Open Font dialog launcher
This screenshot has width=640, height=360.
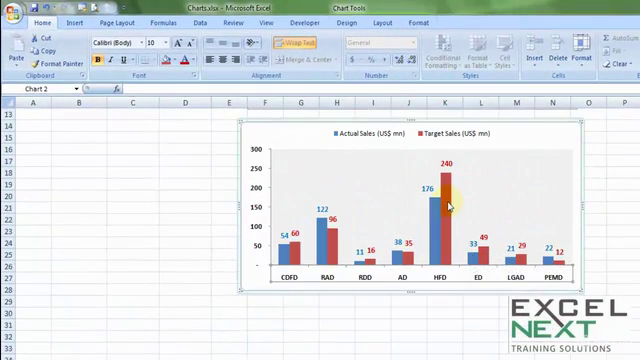194,76
